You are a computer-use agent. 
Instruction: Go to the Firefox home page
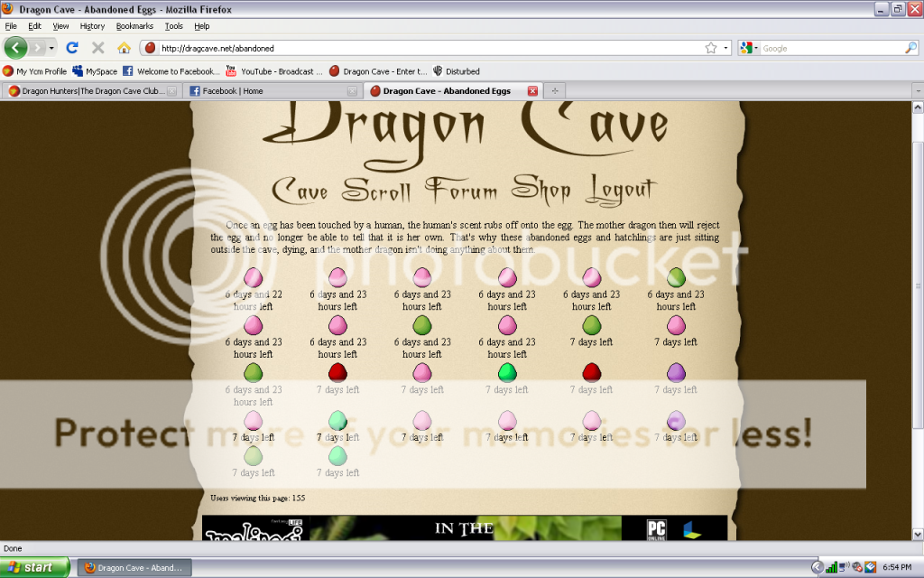(124, 48)
